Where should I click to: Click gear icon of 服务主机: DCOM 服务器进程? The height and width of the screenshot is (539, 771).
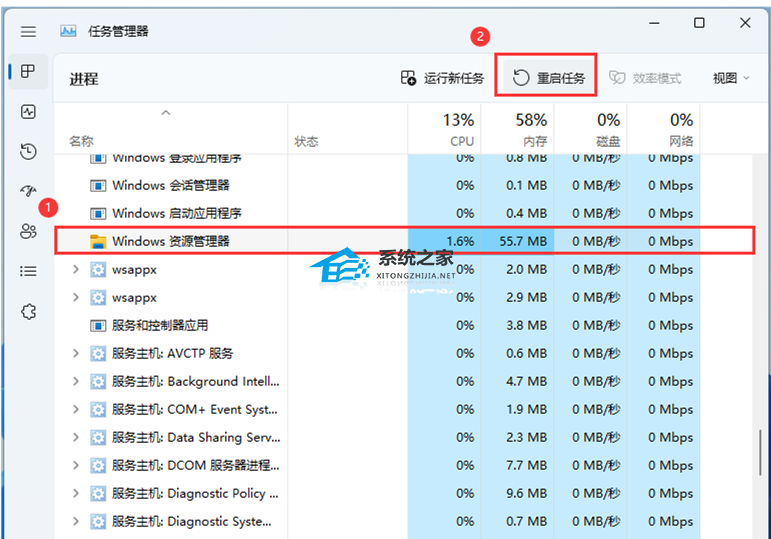98,465
